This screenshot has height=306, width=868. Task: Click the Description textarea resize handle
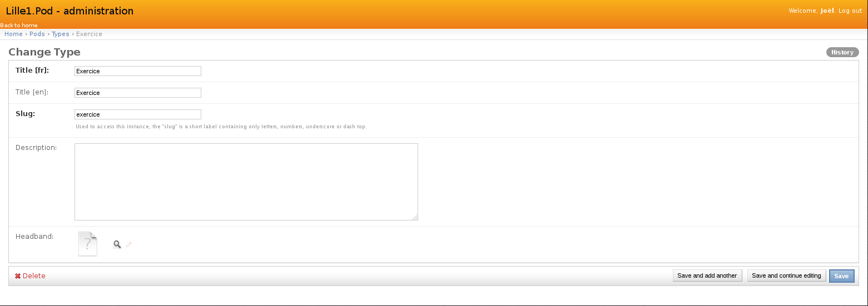click(x=415, y=218)
